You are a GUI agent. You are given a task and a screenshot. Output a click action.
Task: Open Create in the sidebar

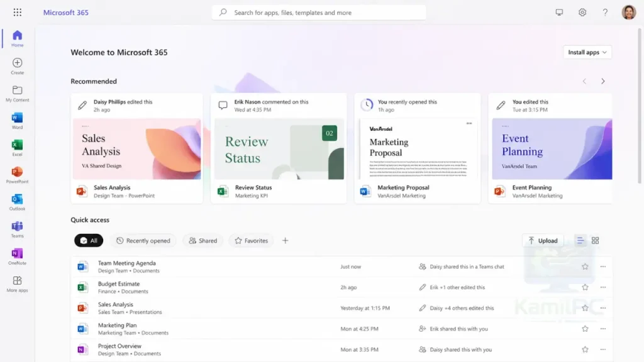(x=17, y=66)
